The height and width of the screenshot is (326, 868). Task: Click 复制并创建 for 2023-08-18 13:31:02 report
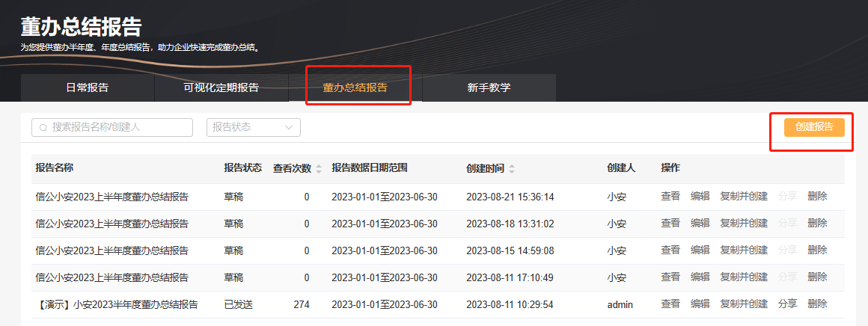744,224
